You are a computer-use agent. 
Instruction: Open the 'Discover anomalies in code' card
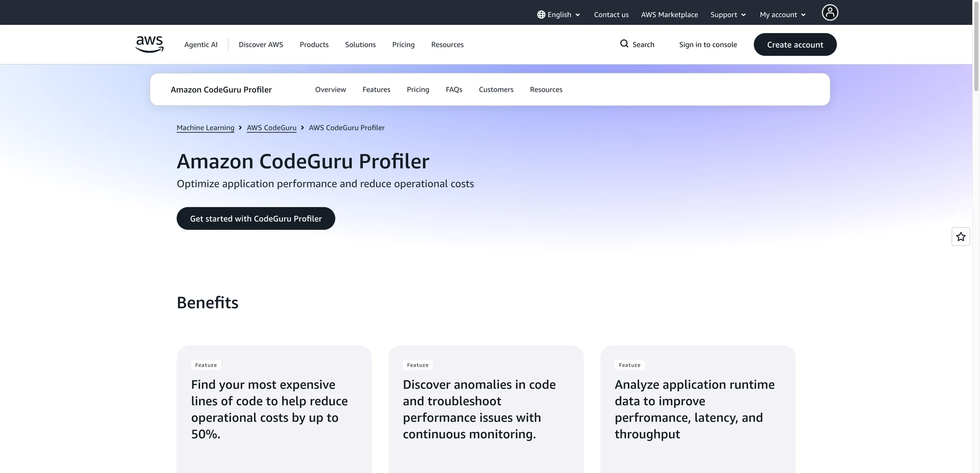pos(486,409)
